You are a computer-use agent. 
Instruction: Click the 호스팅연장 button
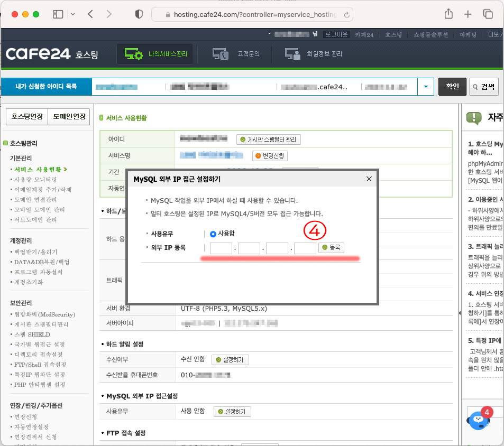26,116
